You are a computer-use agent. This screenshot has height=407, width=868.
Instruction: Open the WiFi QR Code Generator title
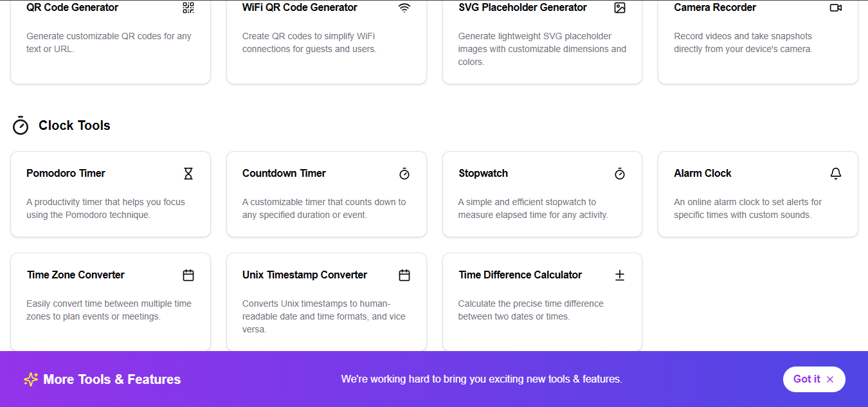300,8
